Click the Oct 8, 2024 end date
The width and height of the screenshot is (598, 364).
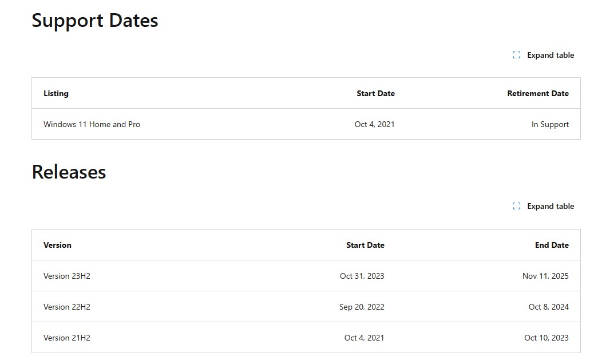point(548,307)
